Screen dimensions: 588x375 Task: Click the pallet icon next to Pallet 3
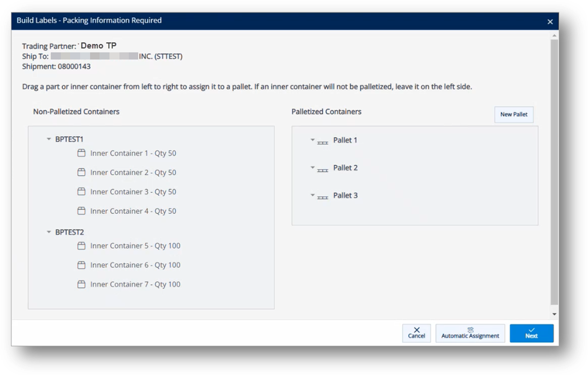pos(323,196)
